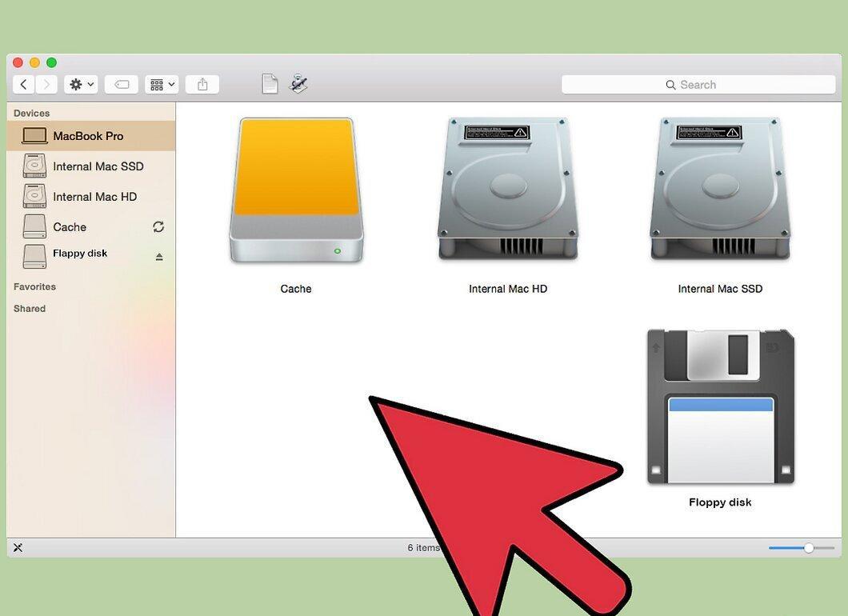Click the tag label toolbar button
The image size is (848, 616).
pos(122,84)
